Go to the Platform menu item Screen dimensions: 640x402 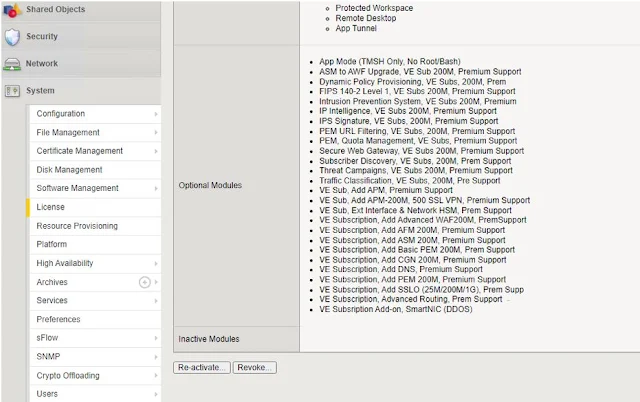[x=52, y=245]
